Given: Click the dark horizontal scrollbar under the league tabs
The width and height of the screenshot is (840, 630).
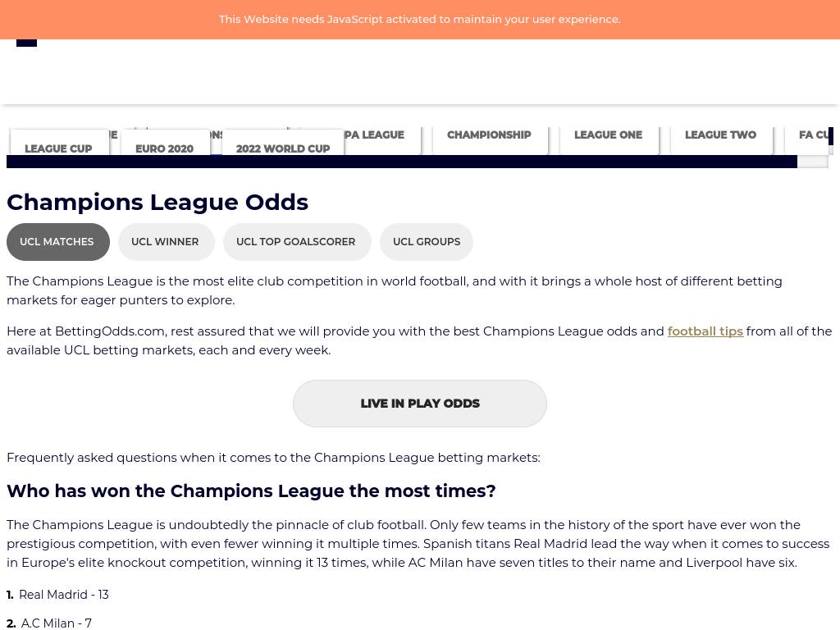Looking at the screenshot, I should pyautogui.click(x=402, y=162).
